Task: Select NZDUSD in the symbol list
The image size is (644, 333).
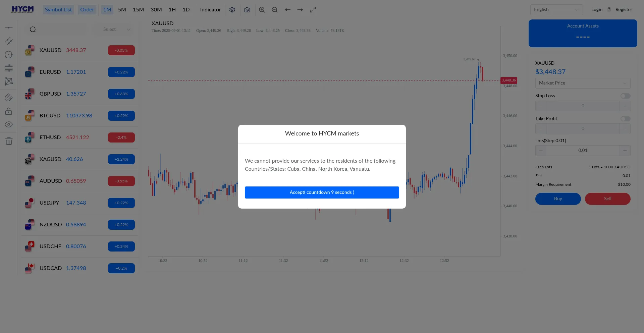Action: pyautogui.click(x=80, y=225)
